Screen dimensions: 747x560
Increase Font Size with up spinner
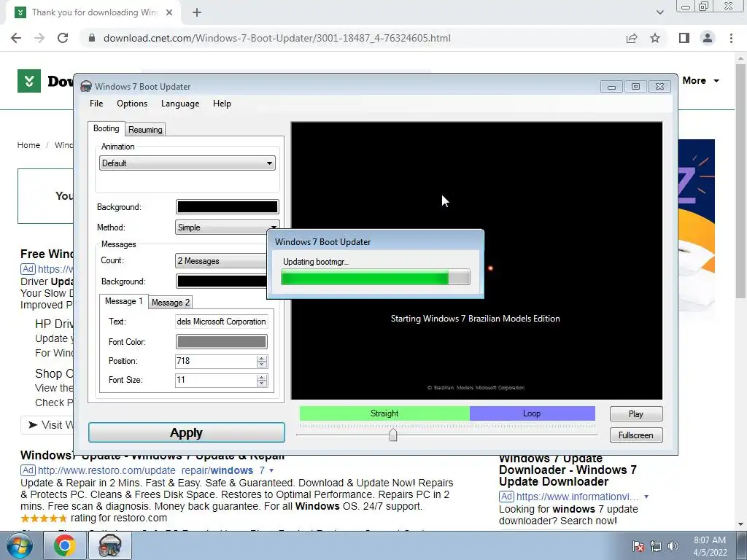pyautogui.click(x=262, y=377)
